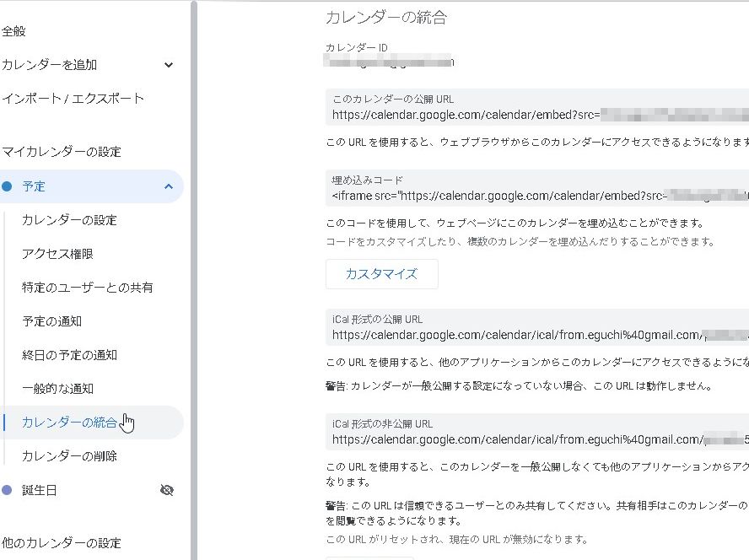
Task: Jump to 予定の通知 settings
Action: (51, 321)
